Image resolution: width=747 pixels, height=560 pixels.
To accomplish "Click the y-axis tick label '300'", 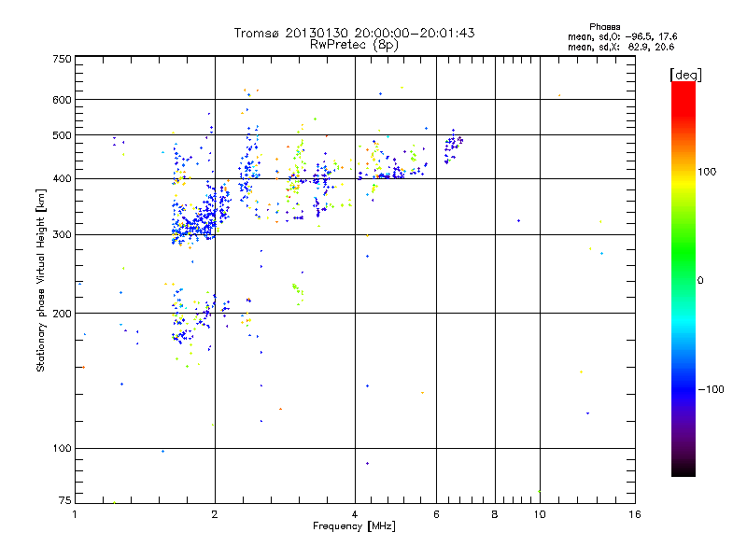I will pyautogui.click(x=63, y=235).
